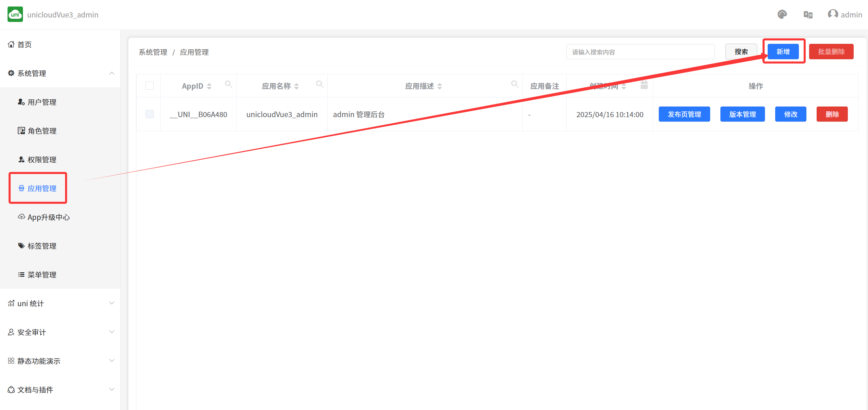Click the 应用名称 column search magnifier
The height and width of the screenshot is (410, 868).
pyautogui.click(x=319, y=84)
